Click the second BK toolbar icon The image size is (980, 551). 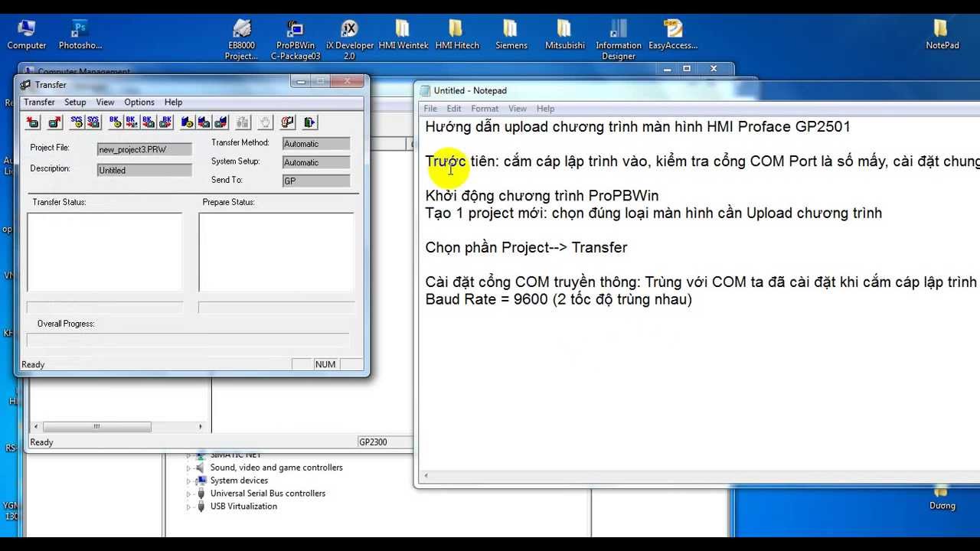tap(132, 122)
